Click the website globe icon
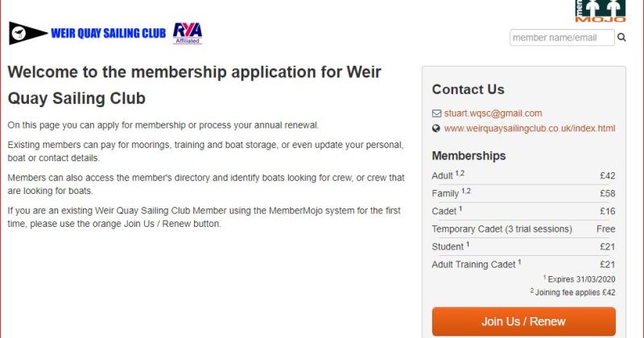This screenshot has width=644, height=338. pos(436,128)
